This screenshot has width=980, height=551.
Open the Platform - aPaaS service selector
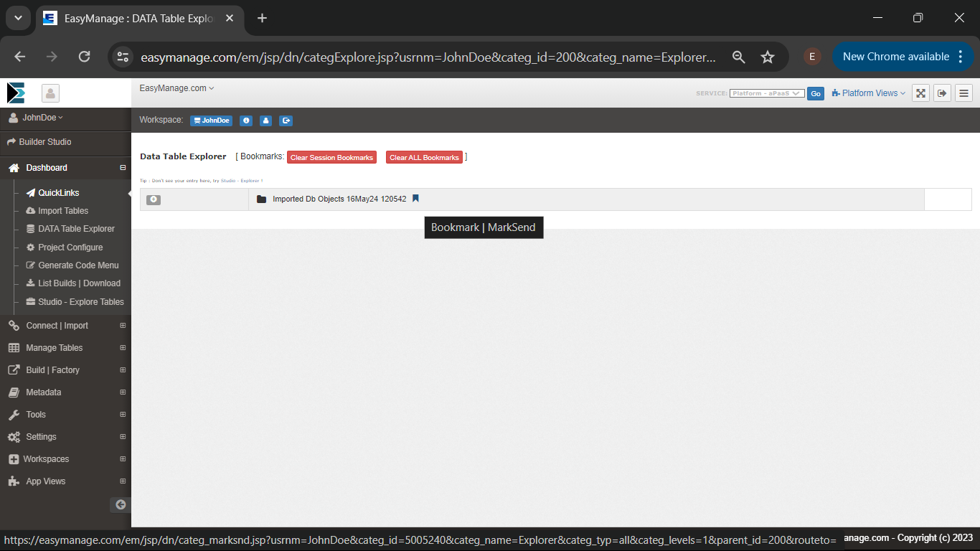[767, 93]
